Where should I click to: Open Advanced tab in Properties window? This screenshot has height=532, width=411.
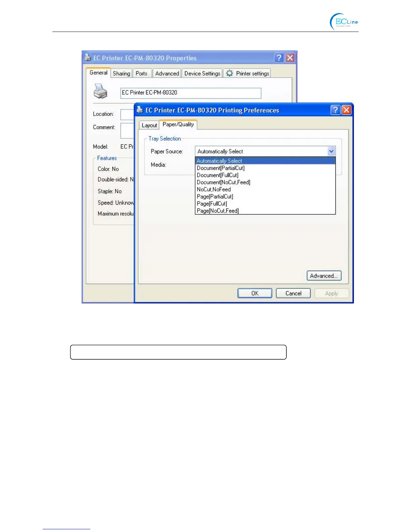click(167, 73)
